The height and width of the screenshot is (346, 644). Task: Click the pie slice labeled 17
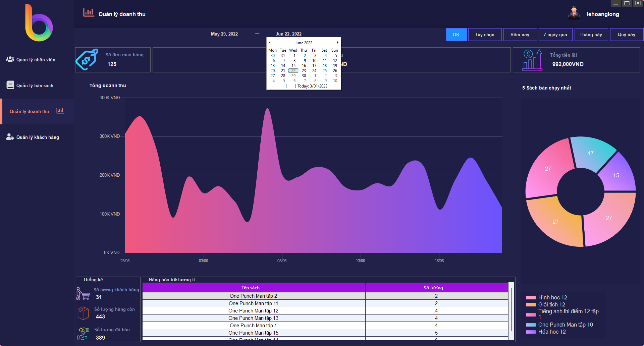(x=591, y=153)
